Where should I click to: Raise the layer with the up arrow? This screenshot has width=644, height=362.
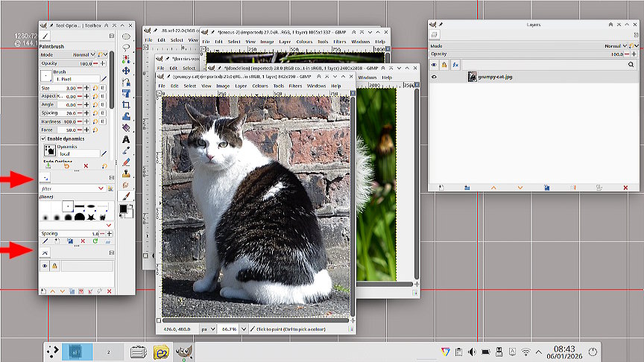[x=493, y=188]
